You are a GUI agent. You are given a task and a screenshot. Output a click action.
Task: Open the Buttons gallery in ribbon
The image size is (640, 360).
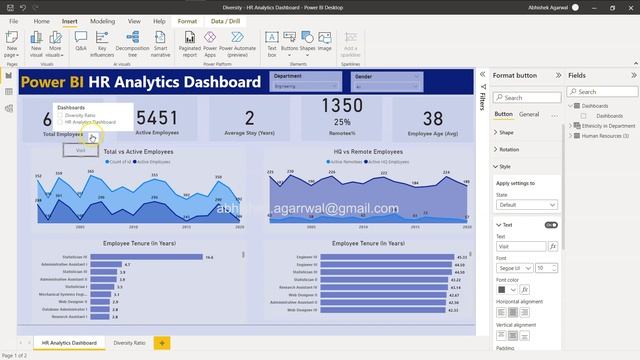289,44
